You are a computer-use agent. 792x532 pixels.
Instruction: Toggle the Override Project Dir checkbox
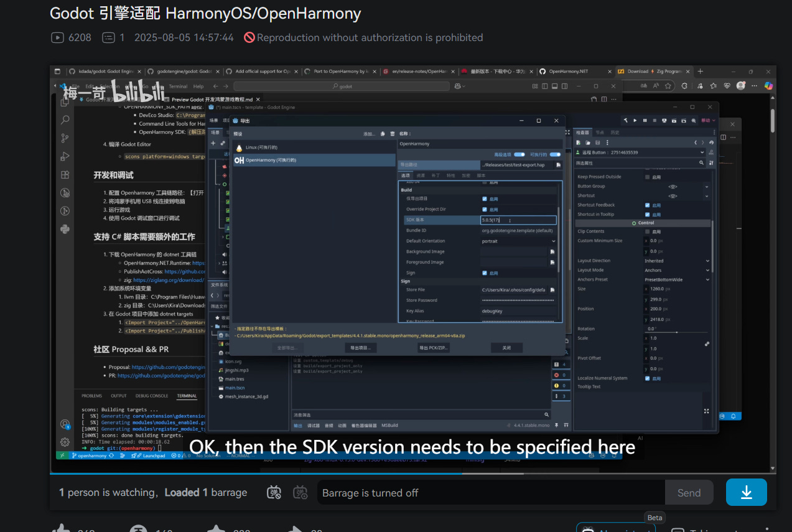485,209
